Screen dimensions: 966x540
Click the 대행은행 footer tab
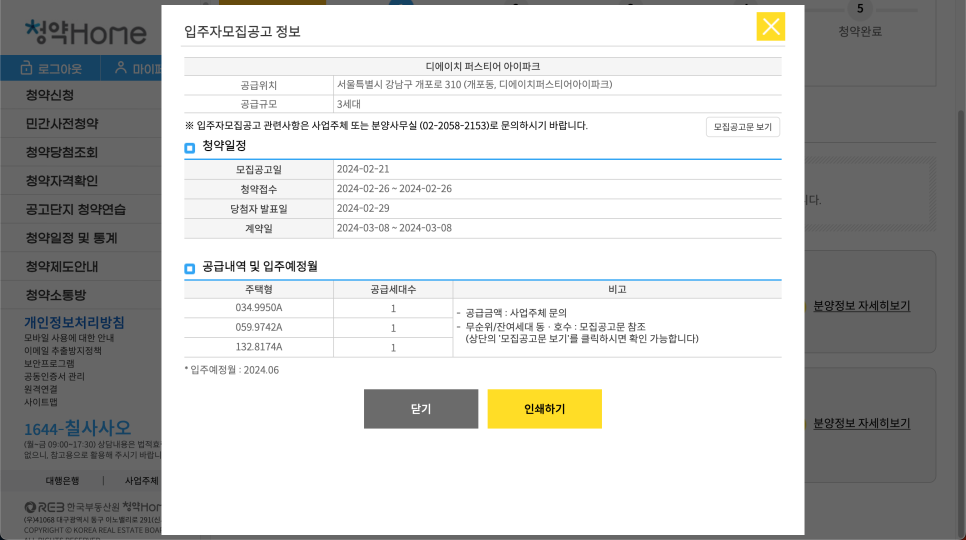point(62,481)
